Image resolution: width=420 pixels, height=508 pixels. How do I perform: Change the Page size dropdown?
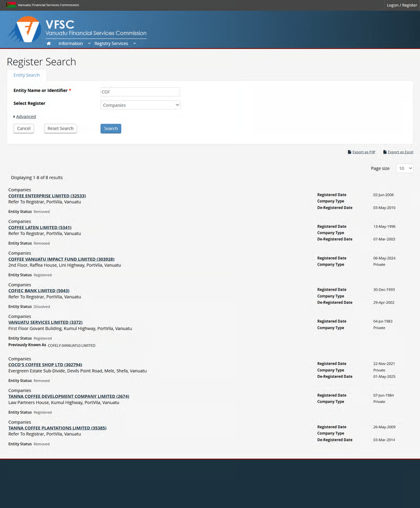404,168
